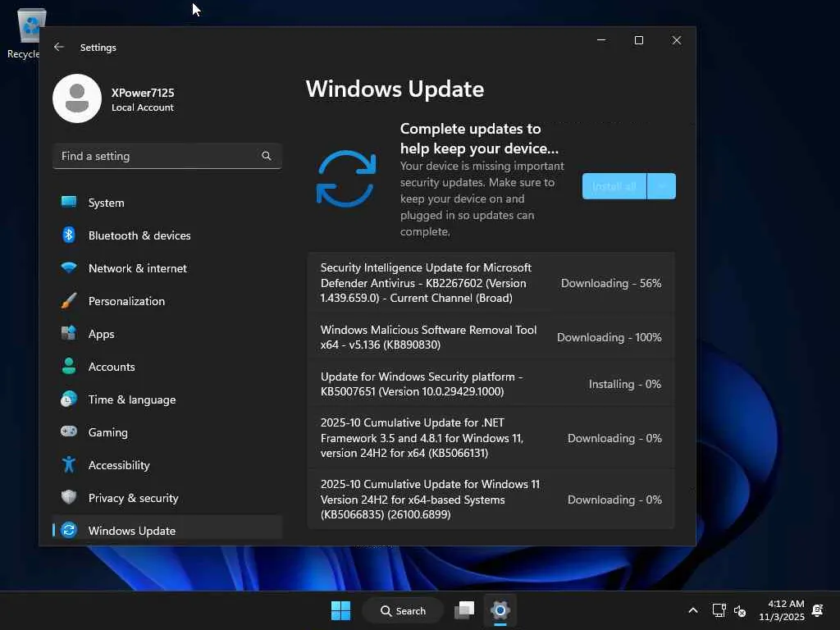Click the muted volume tray icon

click(740, 610)
